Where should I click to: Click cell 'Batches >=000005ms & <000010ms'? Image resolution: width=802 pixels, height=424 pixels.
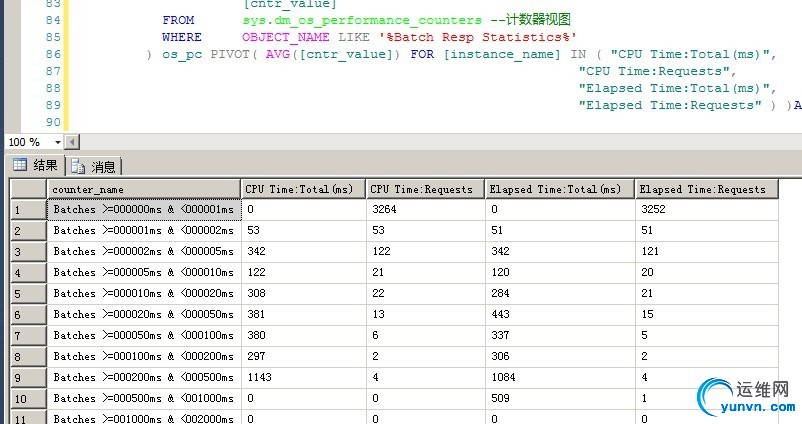[x=144, y=272]
